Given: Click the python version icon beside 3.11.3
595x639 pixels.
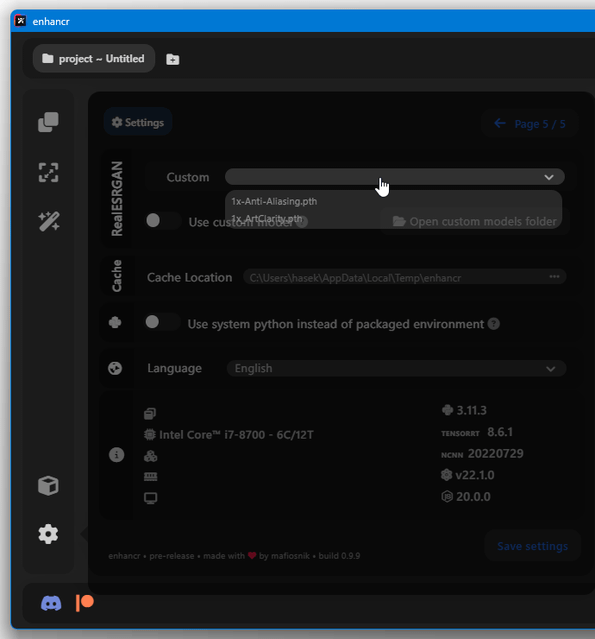Looking at the screenshot, I should pyautogui.click(x=447, y=410).
